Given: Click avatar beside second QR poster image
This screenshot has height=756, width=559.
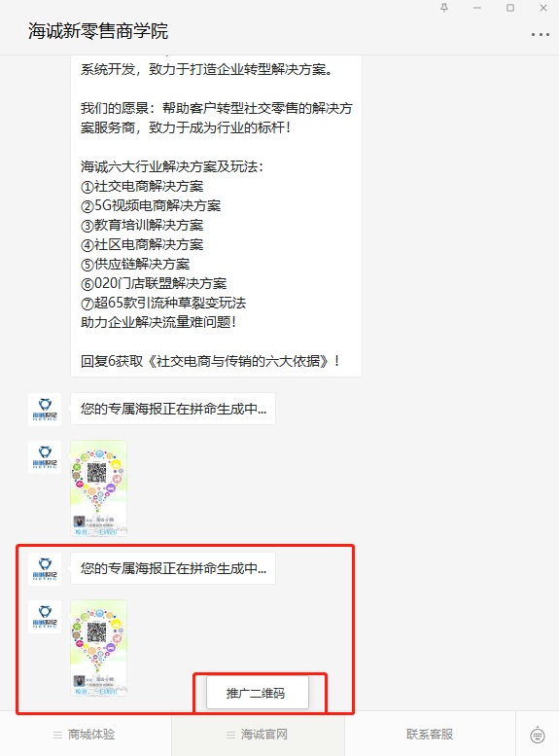Looking at the screenshot, I should (x=45, y=617).
